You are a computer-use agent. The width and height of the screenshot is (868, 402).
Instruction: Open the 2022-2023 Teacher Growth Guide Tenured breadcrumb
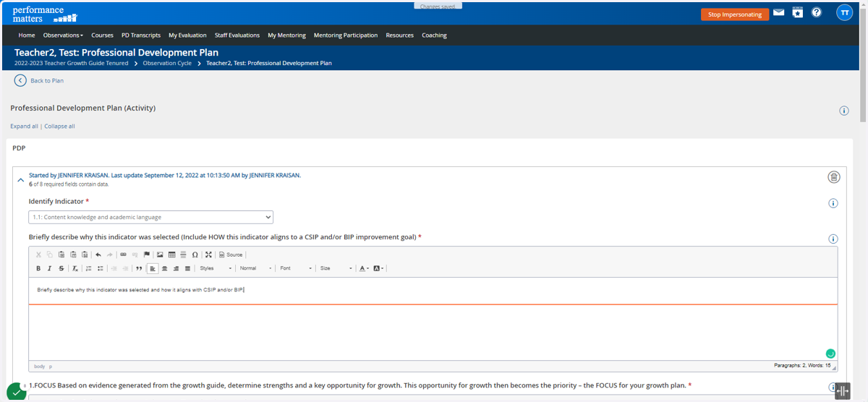[x=72, y=63]
